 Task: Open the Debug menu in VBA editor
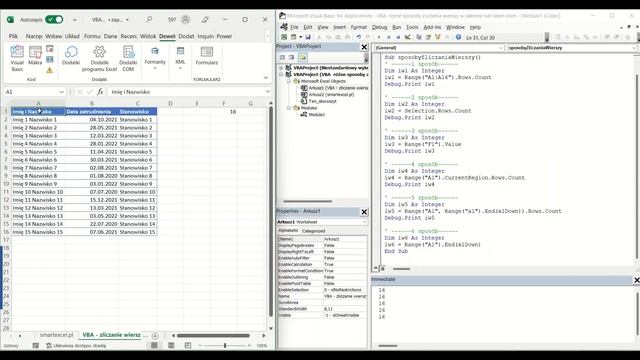379,27
